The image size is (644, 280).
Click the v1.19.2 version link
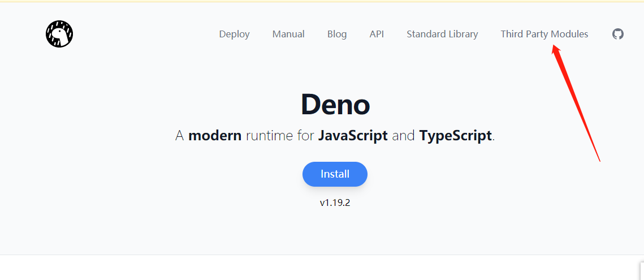tap(335, 203)
